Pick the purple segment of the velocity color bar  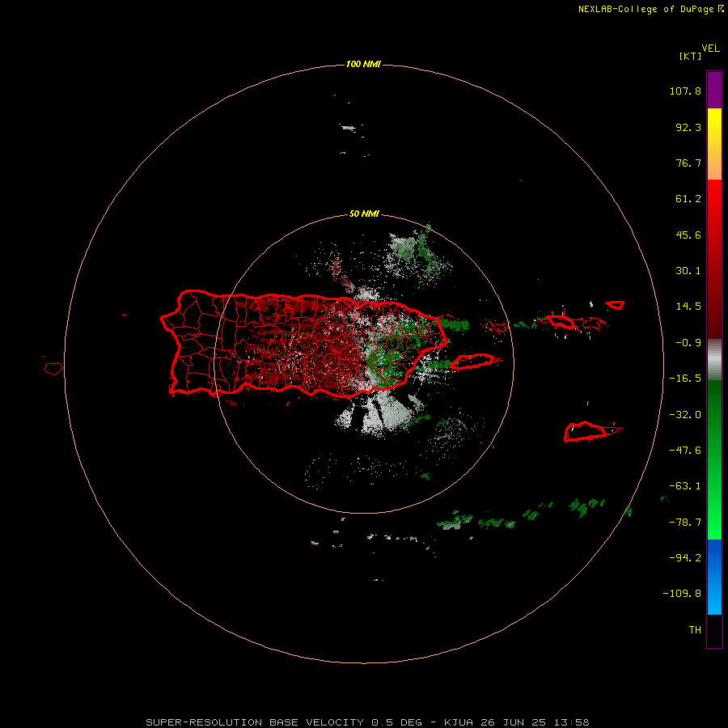(714, 90)
